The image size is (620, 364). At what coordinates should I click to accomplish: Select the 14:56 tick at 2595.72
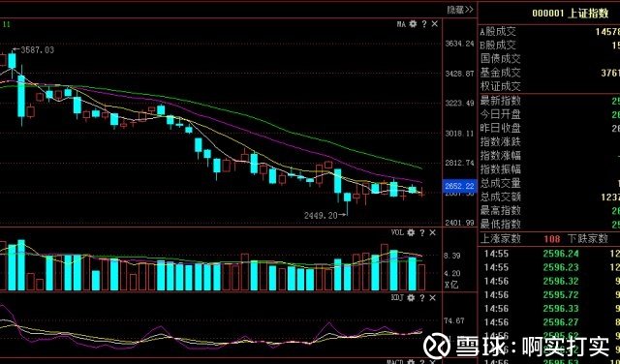point(549,295)
